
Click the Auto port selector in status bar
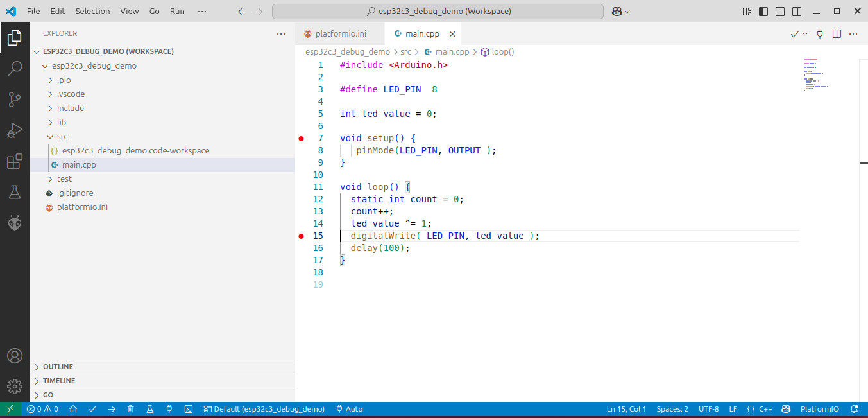tap(349, 409)
